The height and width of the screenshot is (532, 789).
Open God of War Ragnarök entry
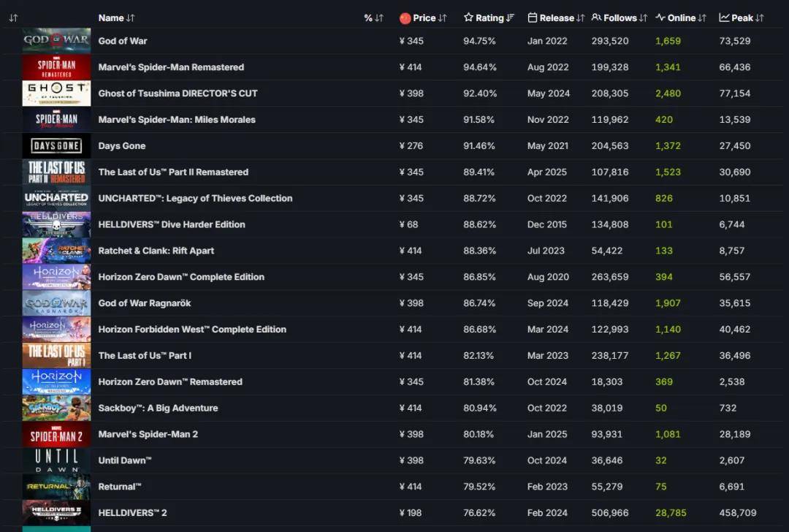pos(145,303)
